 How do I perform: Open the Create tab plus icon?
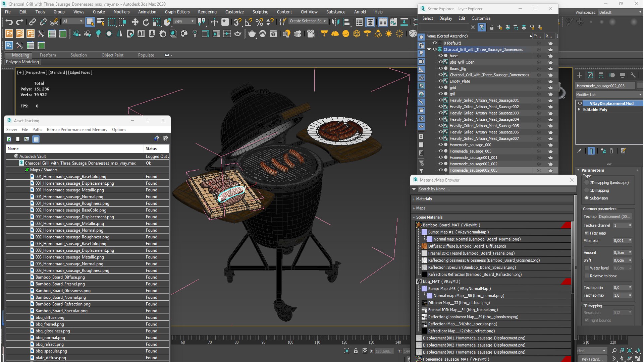[x=580, y=75]
